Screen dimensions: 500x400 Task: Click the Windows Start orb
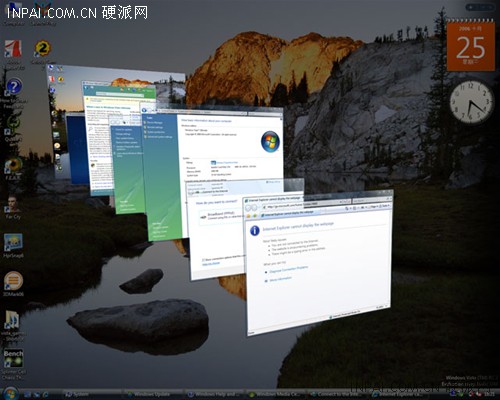coord(10,394)
